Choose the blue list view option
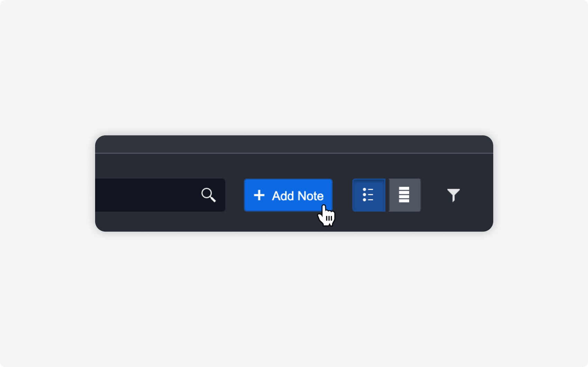Screen dimensions: 588x367 click(x=368, y=195)
